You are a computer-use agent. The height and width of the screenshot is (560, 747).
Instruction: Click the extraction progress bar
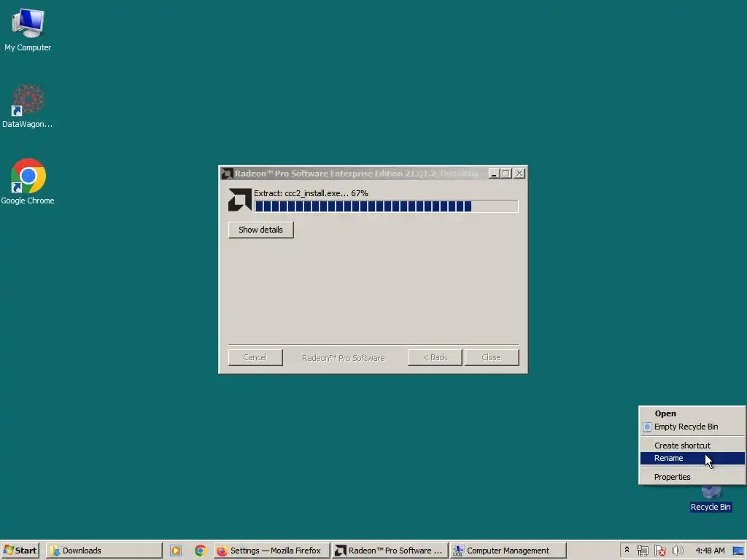pos(386,206)
